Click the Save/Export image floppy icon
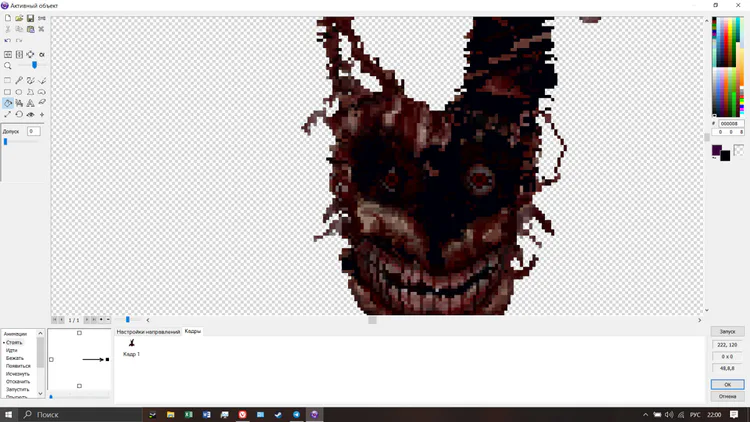Viewport: 750px width, 422px height. [x=30, y=18]
